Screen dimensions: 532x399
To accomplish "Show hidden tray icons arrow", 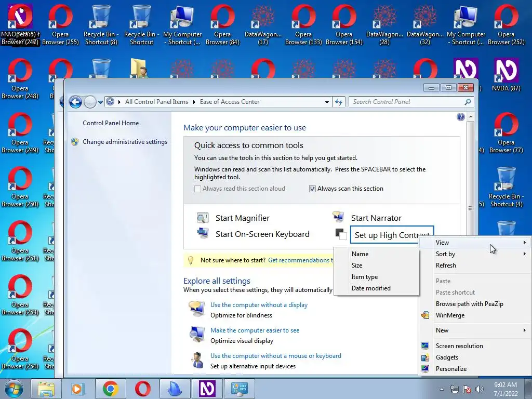I will (442, 389).
